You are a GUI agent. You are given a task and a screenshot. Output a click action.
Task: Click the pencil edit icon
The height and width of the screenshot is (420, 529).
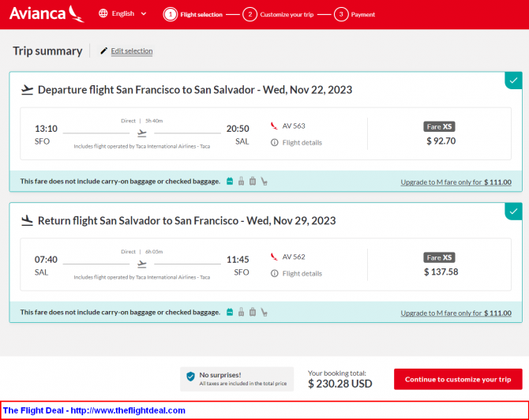[x=104, y=51]
